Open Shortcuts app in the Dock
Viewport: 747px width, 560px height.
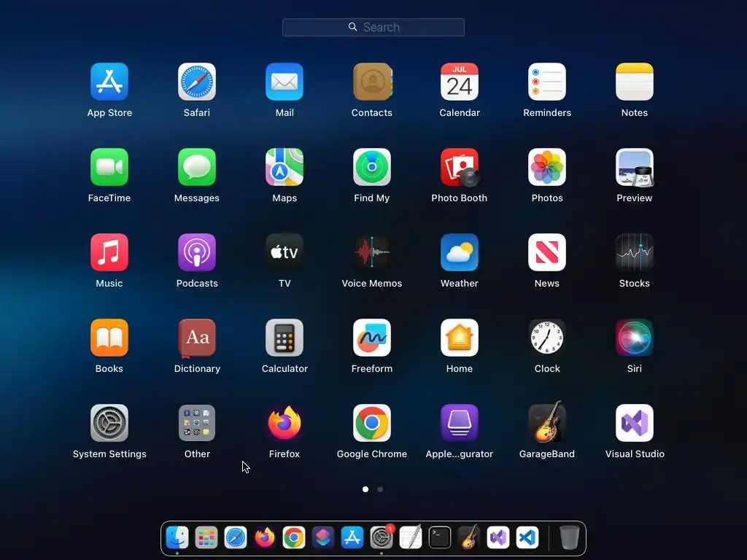(x=323, y=537)
